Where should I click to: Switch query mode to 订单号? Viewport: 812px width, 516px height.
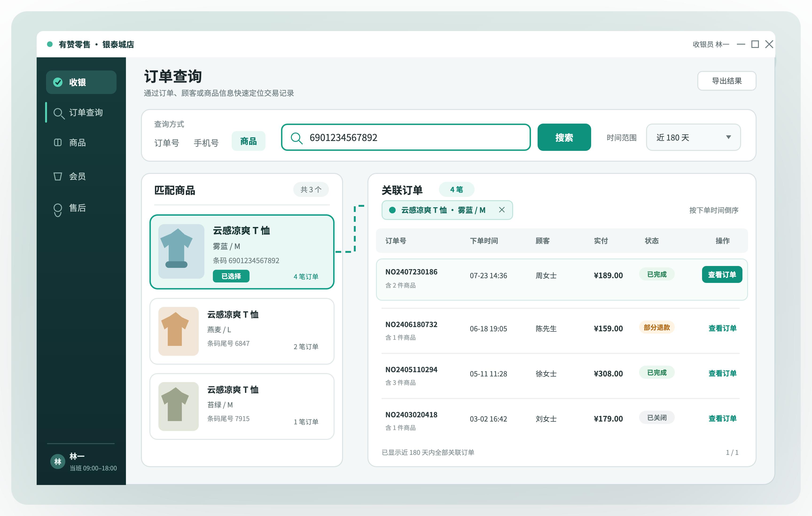point(167,143)
